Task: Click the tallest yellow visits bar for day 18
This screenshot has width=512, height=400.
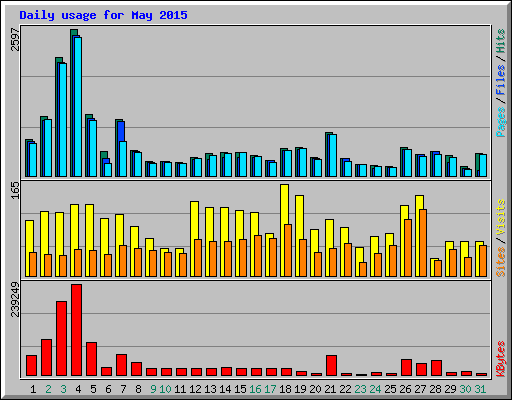Action: point(284,230)
